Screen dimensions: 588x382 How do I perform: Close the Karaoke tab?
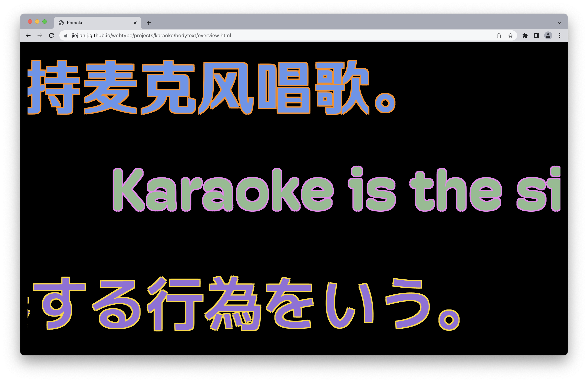pos(135,23)
